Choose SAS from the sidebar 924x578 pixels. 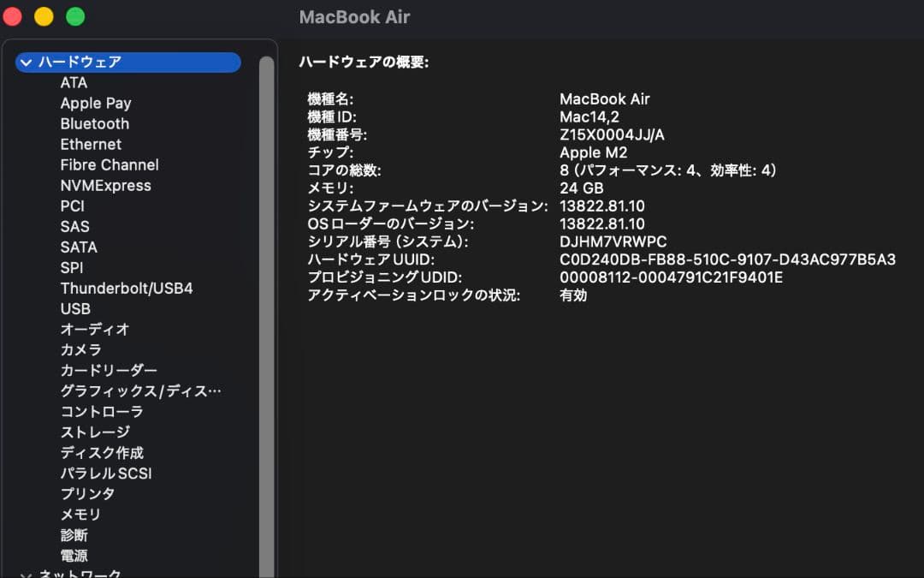[74, 226]
